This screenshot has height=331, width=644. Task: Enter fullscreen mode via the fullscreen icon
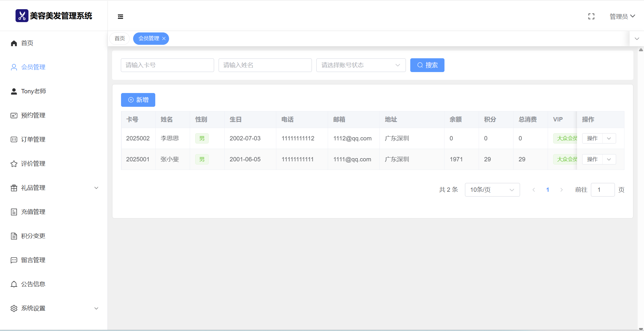point(591,17)
